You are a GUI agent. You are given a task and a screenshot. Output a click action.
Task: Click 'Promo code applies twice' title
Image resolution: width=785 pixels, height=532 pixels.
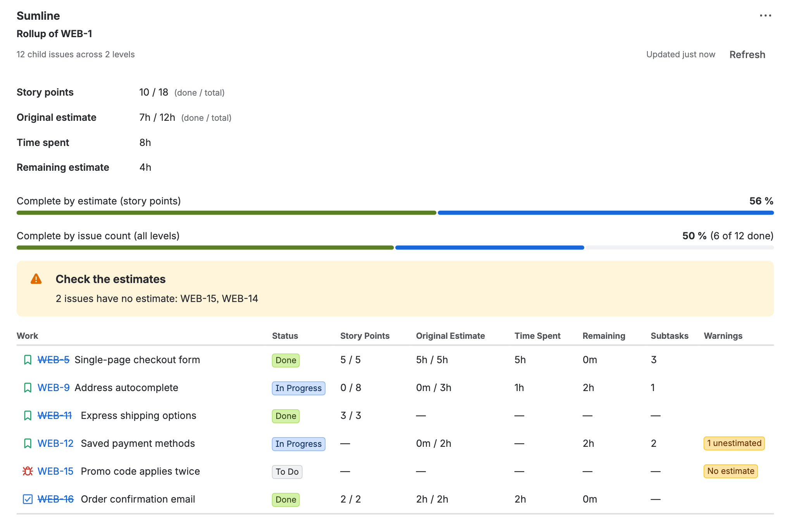point(140,471)
